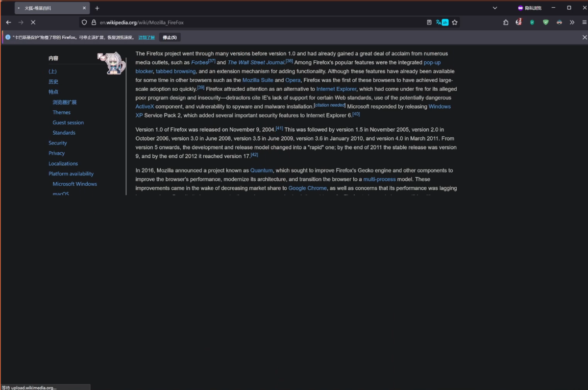Open a new tab with plus button
588x390 pixels.
pyautogui.click(x=97, y=8)
